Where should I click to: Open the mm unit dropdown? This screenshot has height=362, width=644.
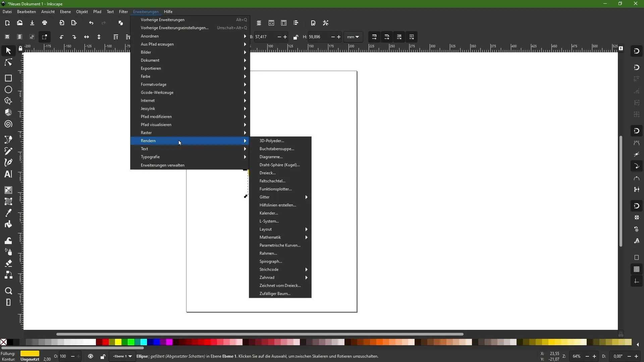pyautogui.click(x=353, y=37)
